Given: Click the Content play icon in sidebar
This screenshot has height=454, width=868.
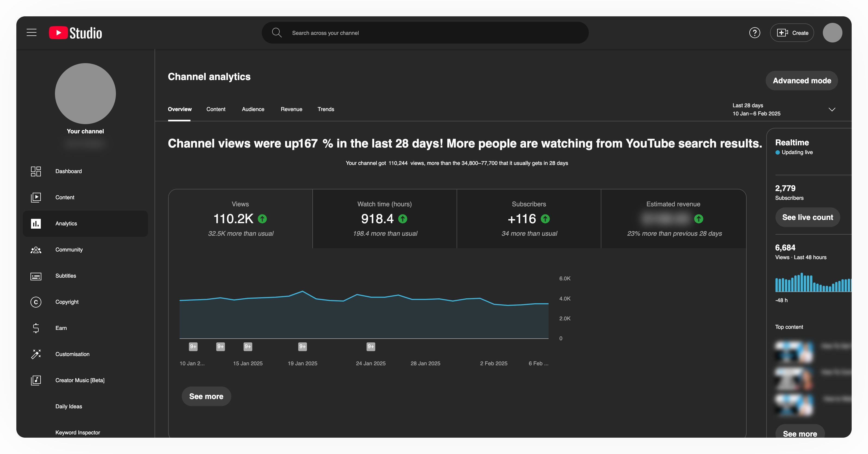Looking at the screenshot, I should tap(36, 197).
